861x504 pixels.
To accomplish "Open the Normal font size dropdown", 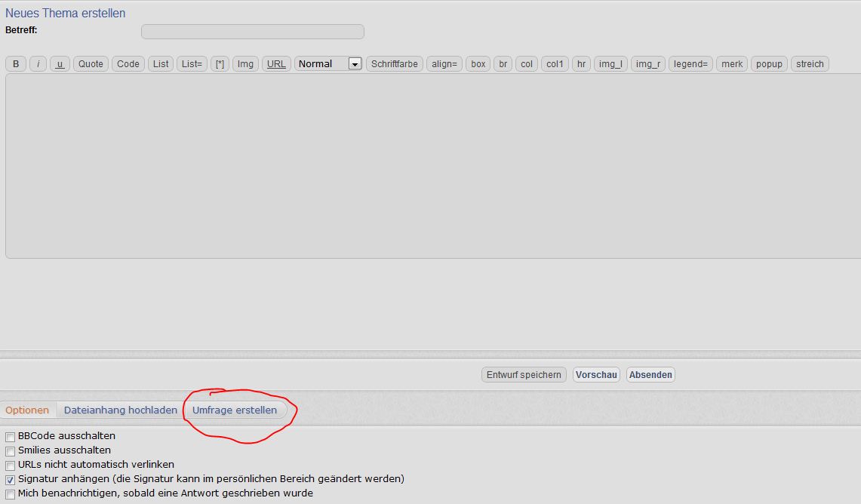I will tap(328, 63).
